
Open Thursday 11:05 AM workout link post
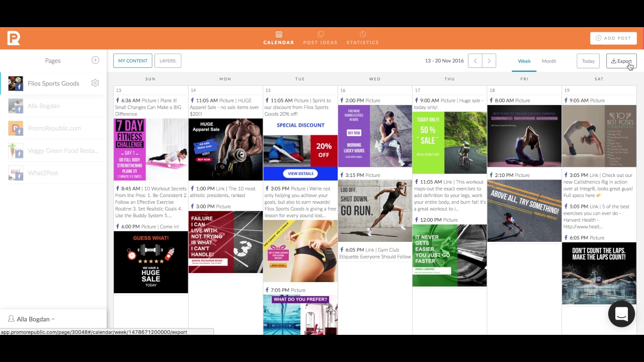click(449, 195)
